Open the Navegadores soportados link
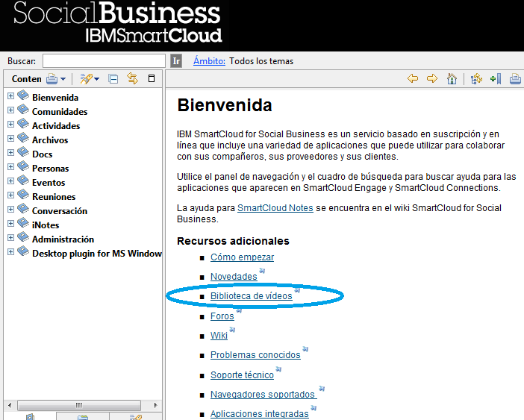Viewport: 524px width, 420px height. [263, 395]
